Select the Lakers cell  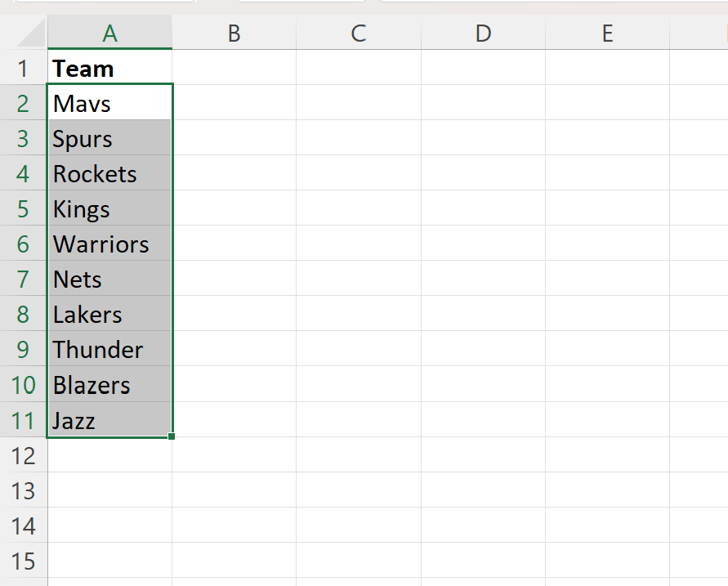point(109,315)
